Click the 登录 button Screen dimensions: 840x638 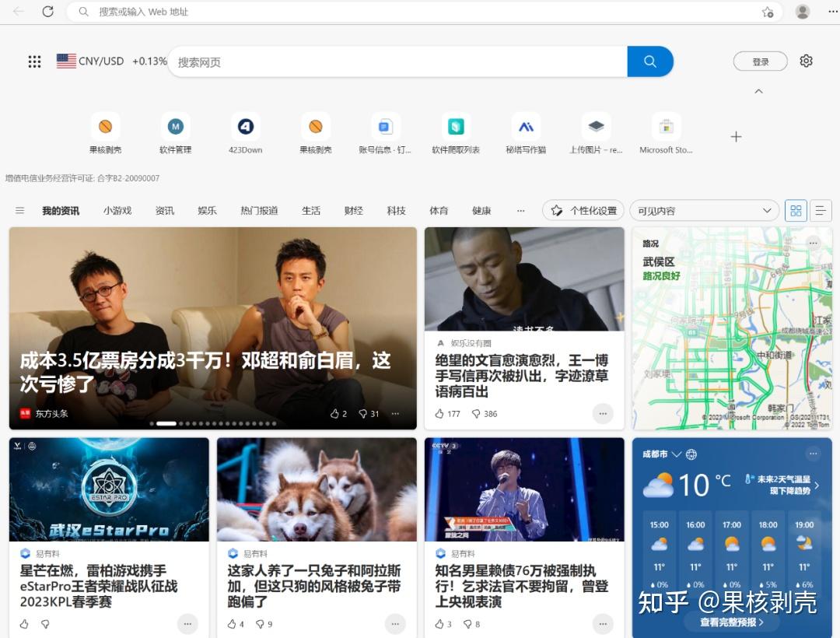[x=760, y=61]
